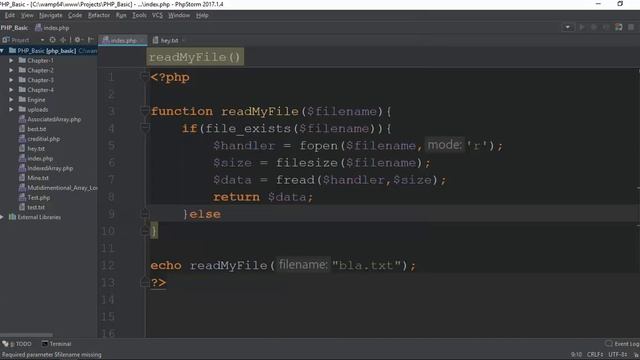Click the Debug button in toolbar
Viewport: 640px width, 360px height.
point(594,27)
